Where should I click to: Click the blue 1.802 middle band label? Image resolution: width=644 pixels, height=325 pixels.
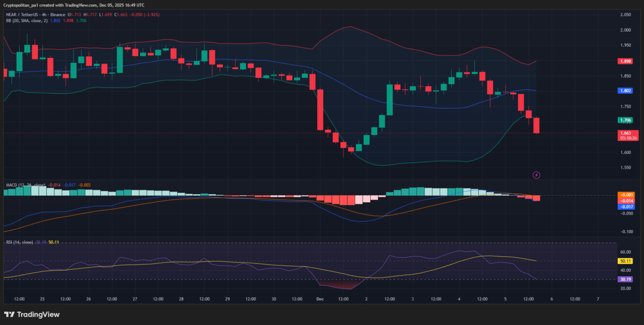625,91
